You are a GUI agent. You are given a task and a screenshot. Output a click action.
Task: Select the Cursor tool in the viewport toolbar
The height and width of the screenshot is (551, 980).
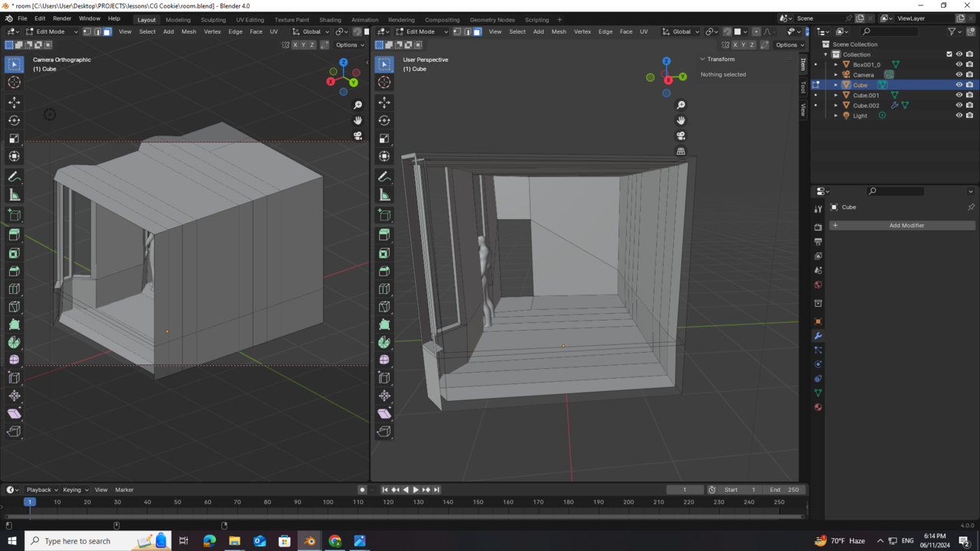pyautogui.click(x=14, y=83)
